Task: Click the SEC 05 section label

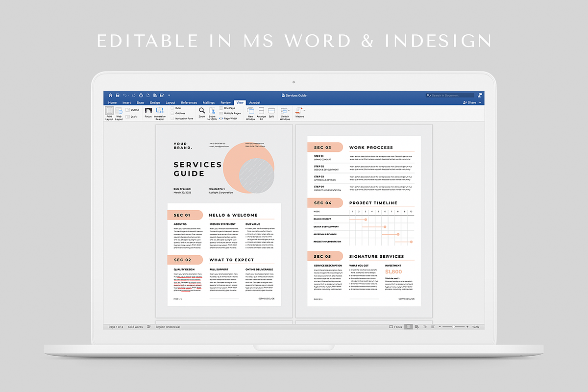Action: [x=323, y=256]
